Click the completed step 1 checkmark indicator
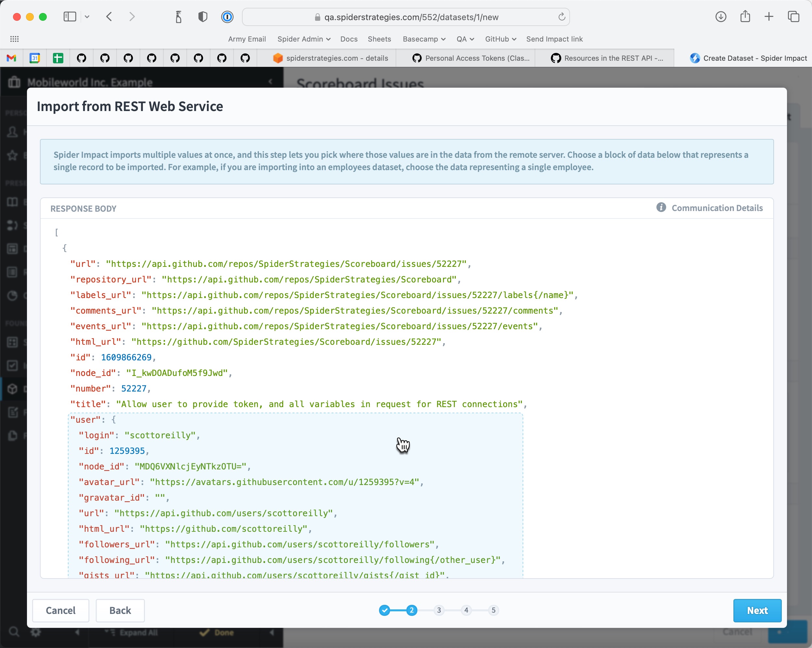Viewport: 812px width, 648px height. coord(384,610)
